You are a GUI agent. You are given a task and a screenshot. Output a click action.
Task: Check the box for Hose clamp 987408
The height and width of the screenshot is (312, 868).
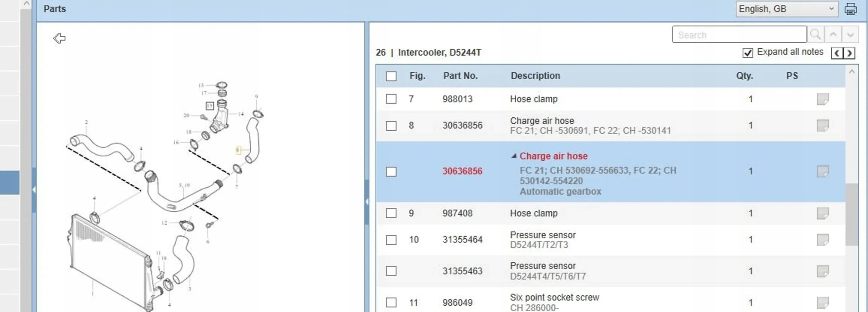click(391, 213)
